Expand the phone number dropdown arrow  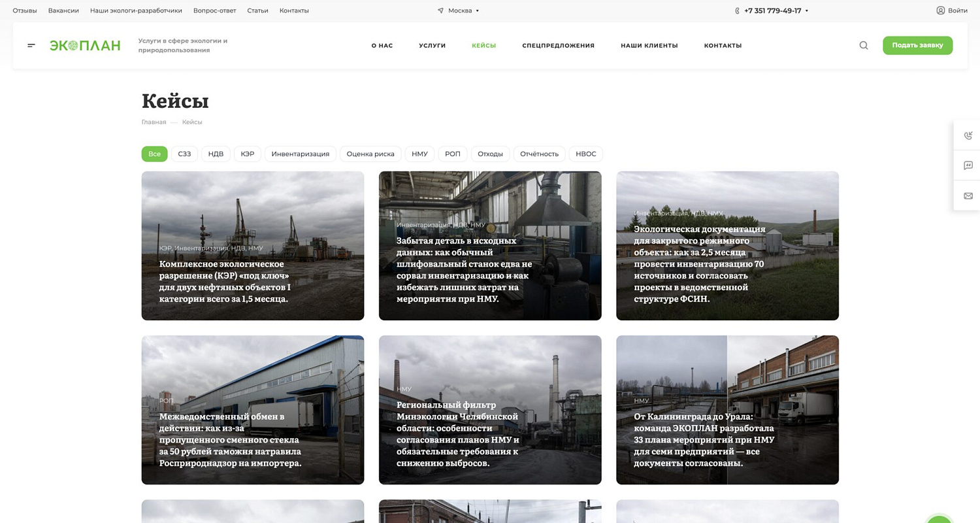coord(807,11)
